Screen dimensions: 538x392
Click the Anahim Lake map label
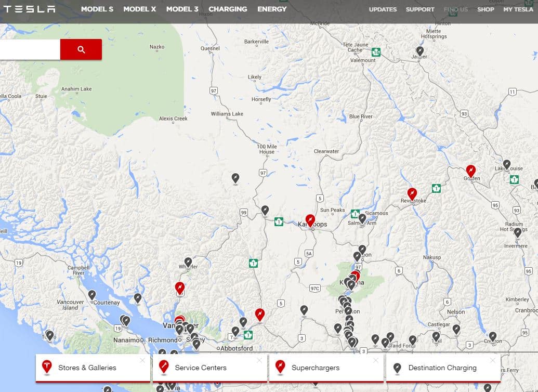click(x=76, y=89)
